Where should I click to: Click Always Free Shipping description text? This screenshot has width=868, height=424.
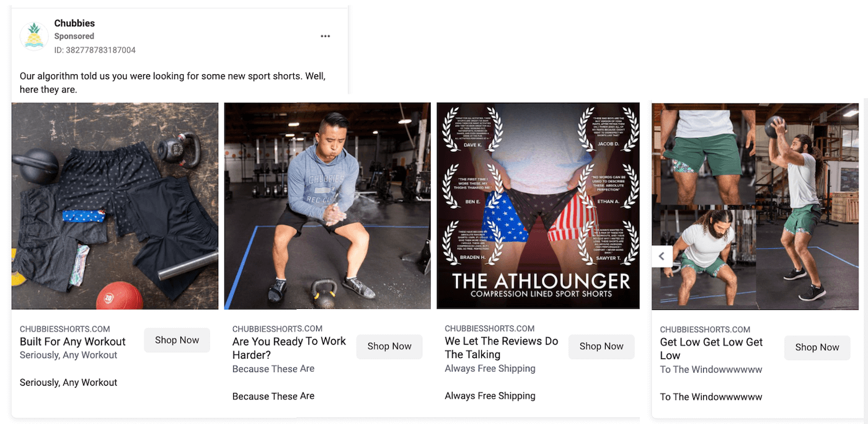click(490, 368)
